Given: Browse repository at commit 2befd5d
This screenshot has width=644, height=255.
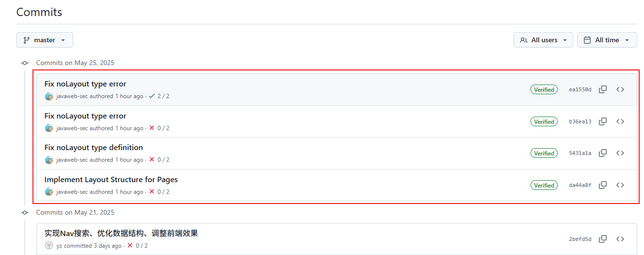Looking at the screenshot, I should point(620,239).
